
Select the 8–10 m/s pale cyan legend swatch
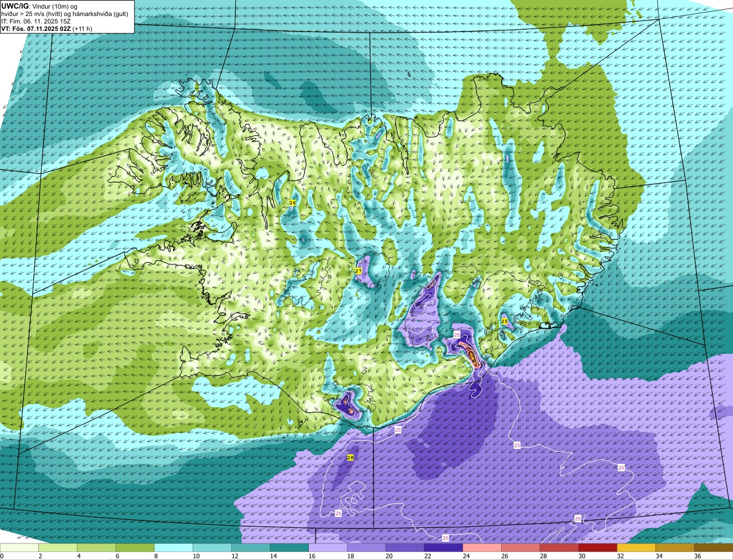tap(174, 547)
